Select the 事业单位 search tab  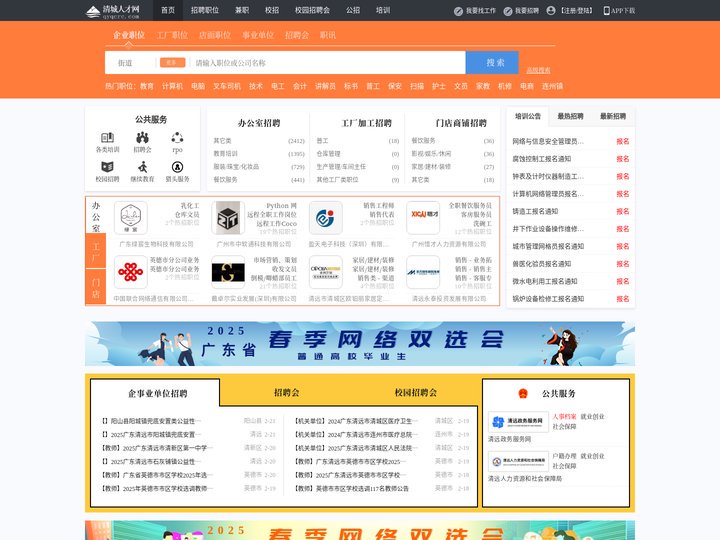(x=258, y=35)
